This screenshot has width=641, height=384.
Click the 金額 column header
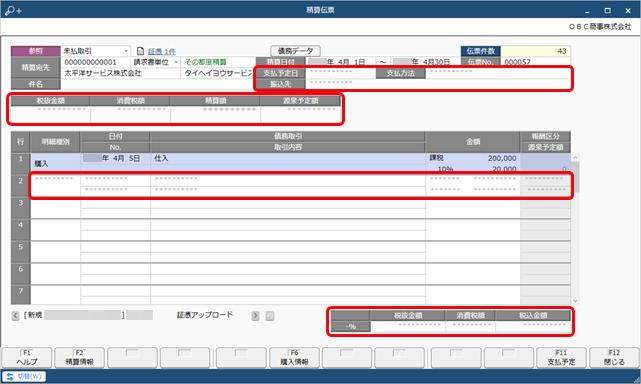coord(473,142)
